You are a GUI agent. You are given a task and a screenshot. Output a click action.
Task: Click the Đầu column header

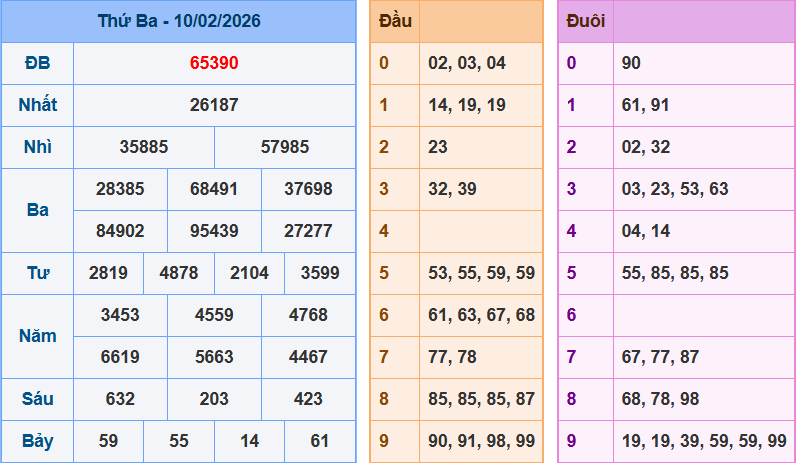click(395, 21)
